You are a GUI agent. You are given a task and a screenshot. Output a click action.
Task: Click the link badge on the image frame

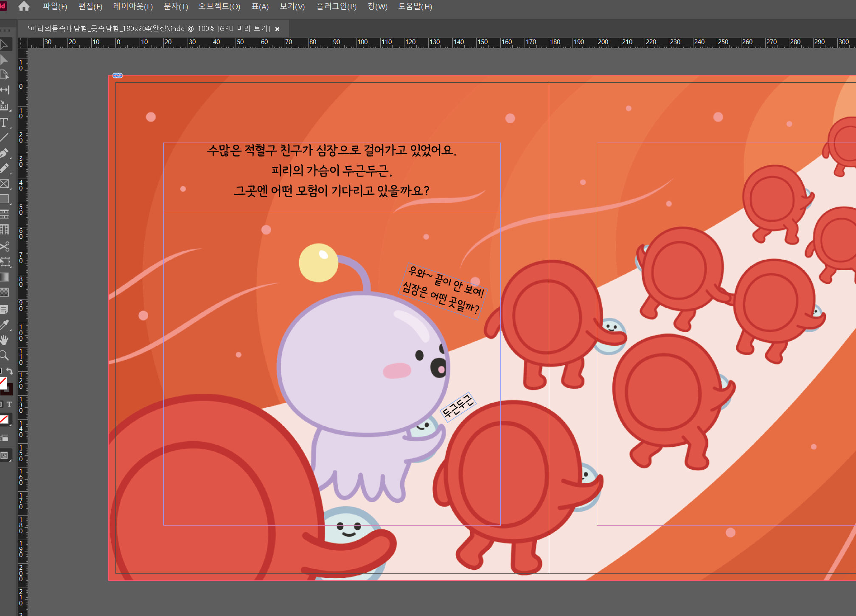[118, 76]
